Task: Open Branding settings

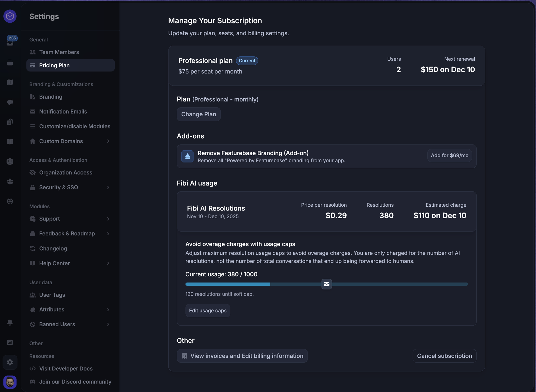Action: (70, 97)
